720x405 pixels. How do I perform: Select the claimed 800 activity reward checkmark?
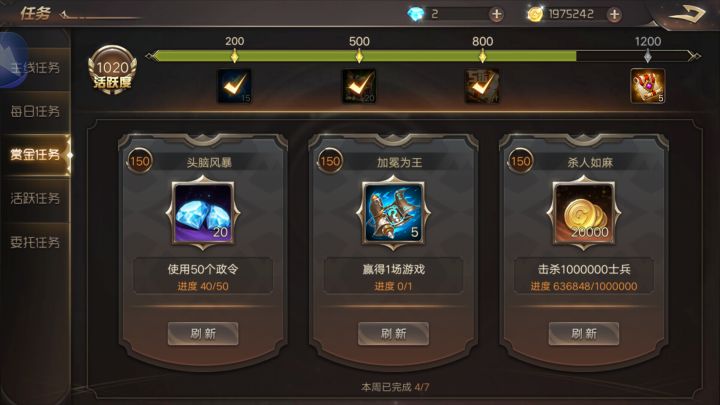point(482,86)
